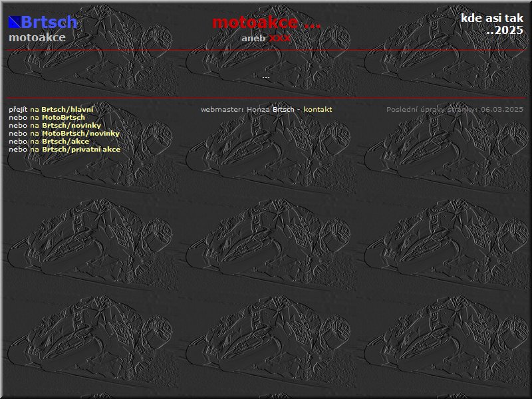Click the white Brtsch name after Honza

click(x=283, y=109)
